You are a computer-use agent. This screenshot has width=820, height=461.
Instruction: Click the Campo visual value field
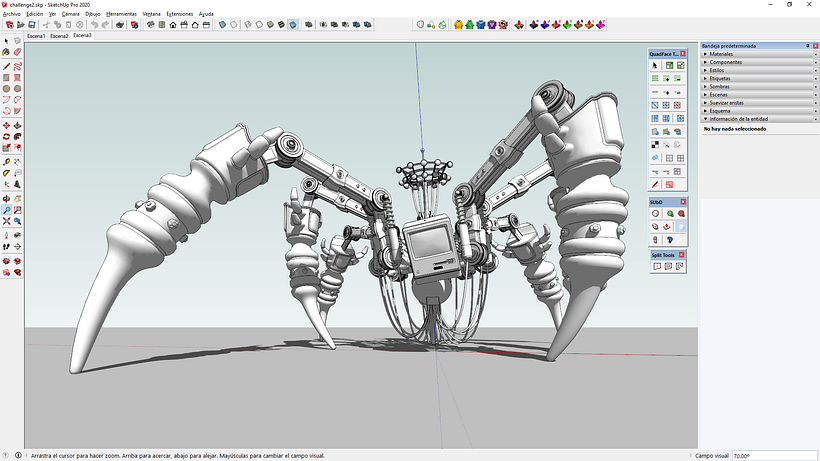click(x=774, y=456)
